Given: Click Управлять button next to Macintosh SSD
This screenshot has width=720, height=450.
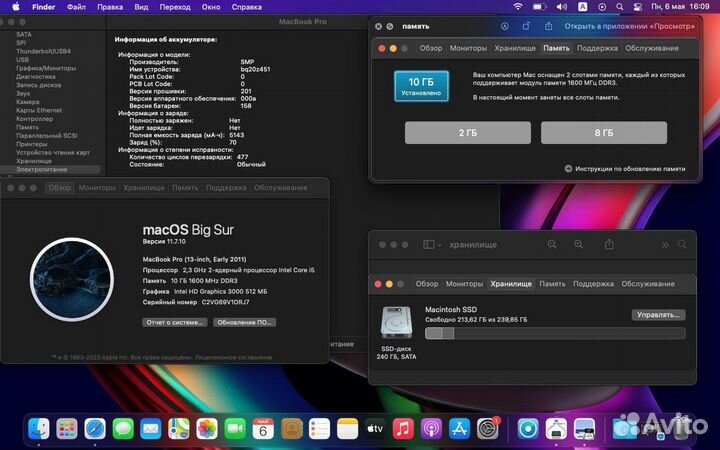Looking at the screenshot, I should [658, 315].
